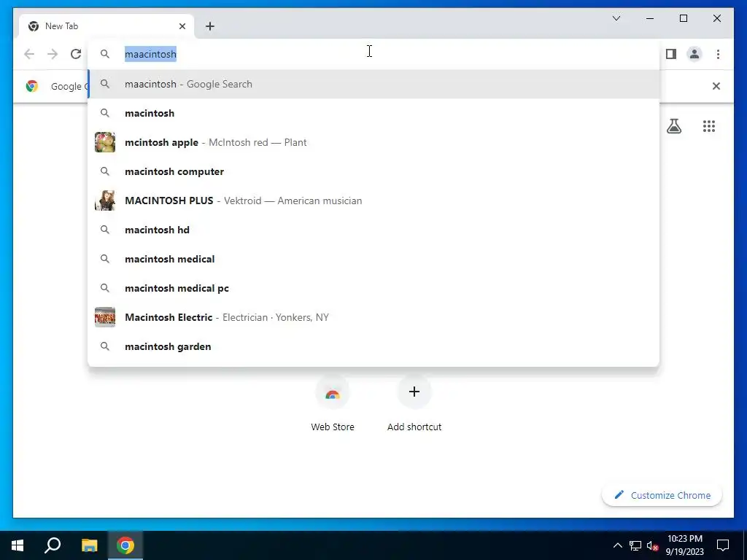The width and height of the screenshot is (747, 560).
Task: Go forward using the forward arrow
Action: 53,54
